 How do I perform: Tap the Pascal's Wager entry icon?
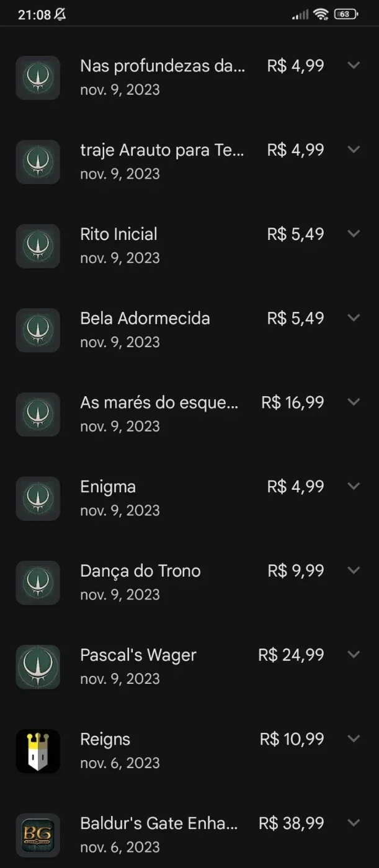point(38,666)
